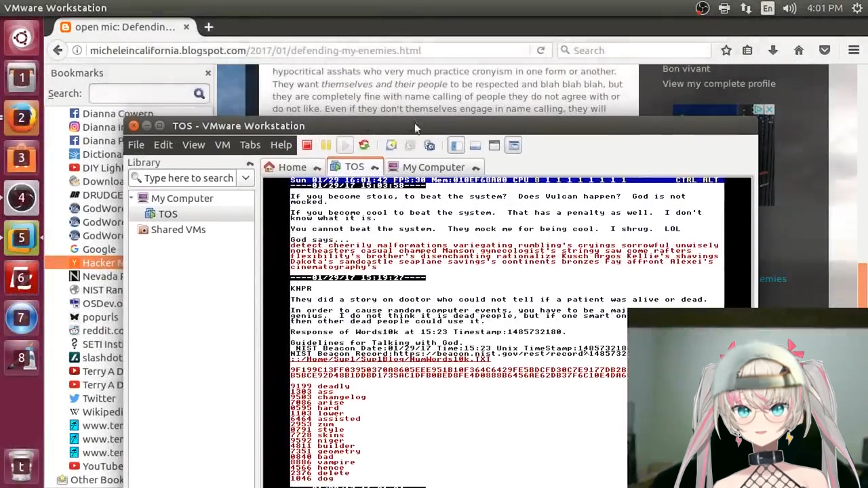Open the VMware Tabs menu
Viewport: 868px width, 488px height.
(250, 145)
